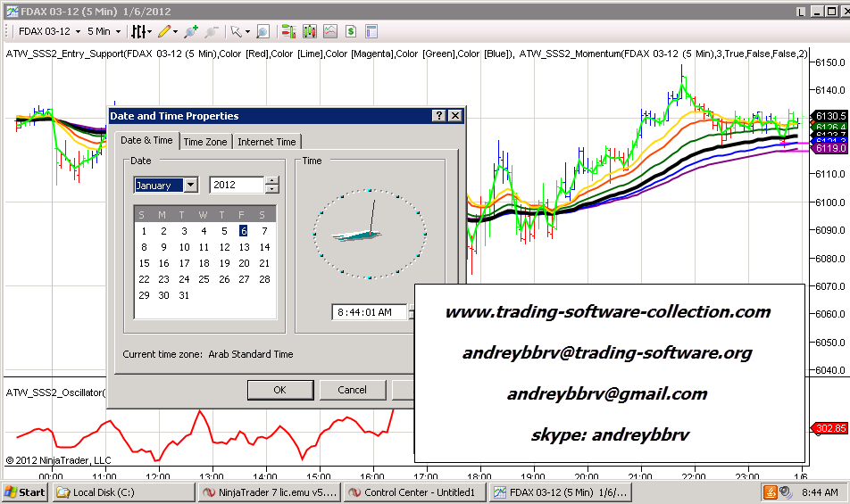Click the candlestick data series icon

pyautogui.click(x=310, y=31)
